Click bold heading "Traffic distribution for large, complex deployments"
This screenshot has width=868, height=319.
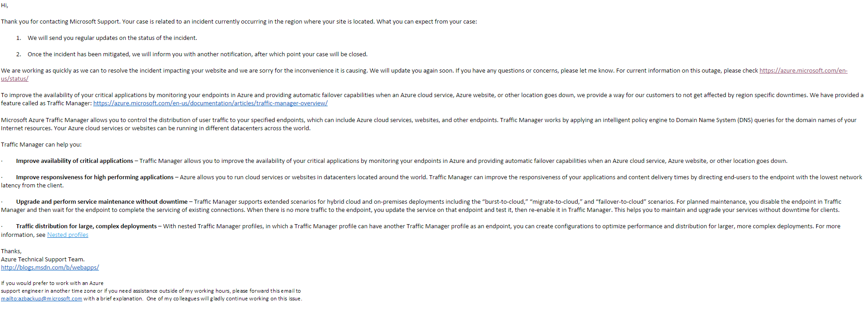[x=86, y=226]
